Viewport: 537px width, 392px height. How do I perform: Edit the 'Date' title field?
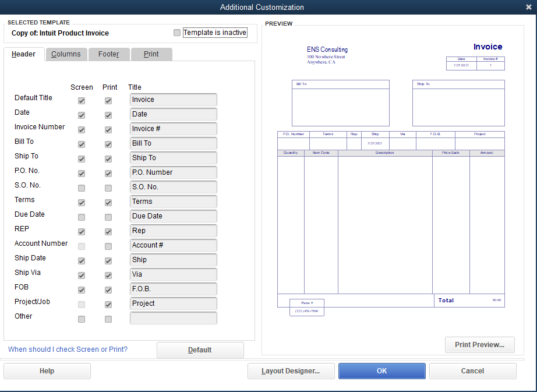point(174,114)
